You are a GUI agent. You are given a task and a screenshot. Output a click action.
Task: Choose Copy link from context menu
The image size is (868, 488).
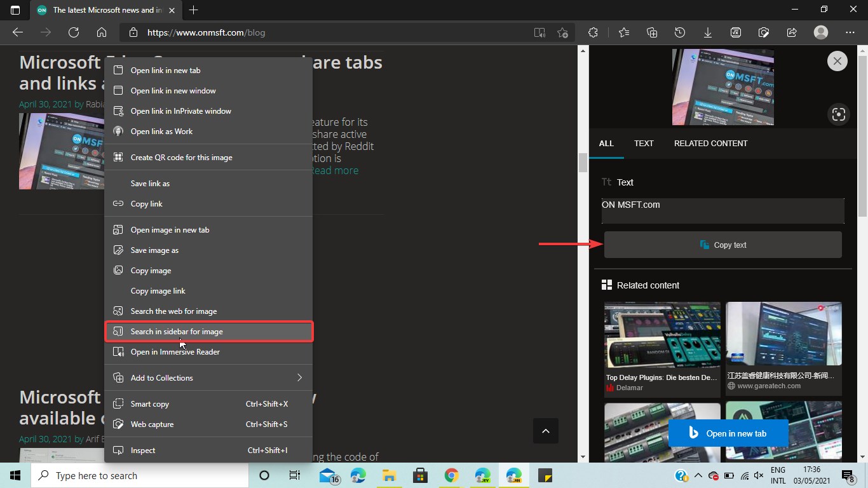click(x=208, y=204)
